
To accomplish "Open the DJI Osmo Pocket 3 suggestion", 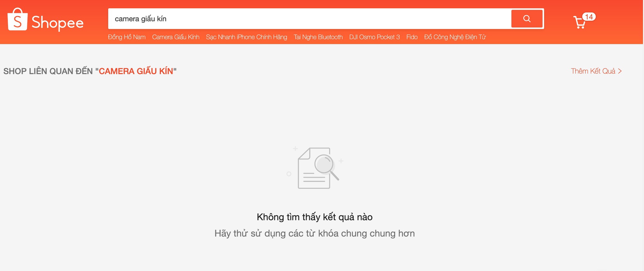I will [x=374, y=37].
